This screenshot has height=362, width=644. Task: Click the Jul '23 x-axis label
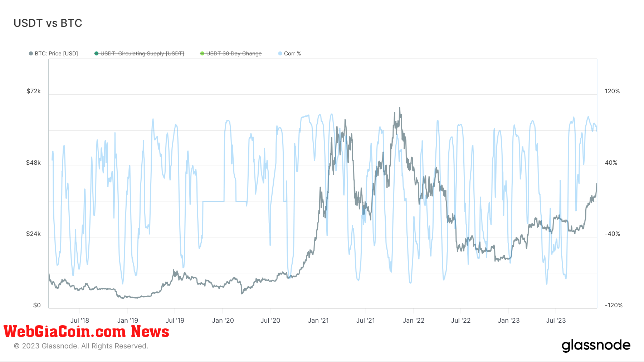coord(556,321)
